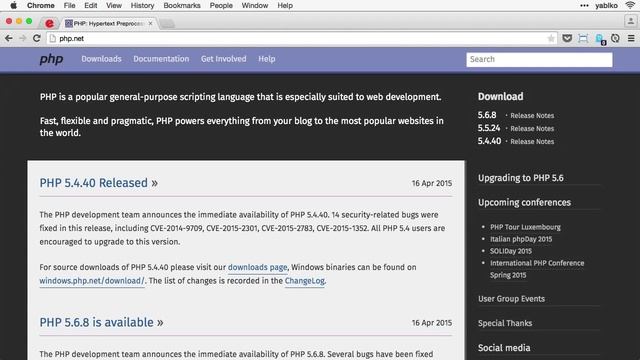Open the Chrome application menu
This screenshot has height=360, width=640.
click(x=40, y=5)
